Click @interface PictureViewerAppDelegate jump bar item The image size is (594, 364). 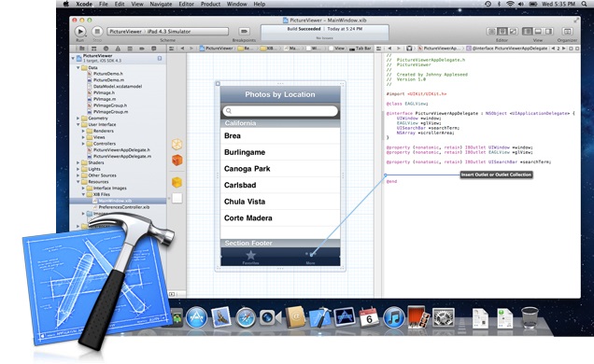507,49
